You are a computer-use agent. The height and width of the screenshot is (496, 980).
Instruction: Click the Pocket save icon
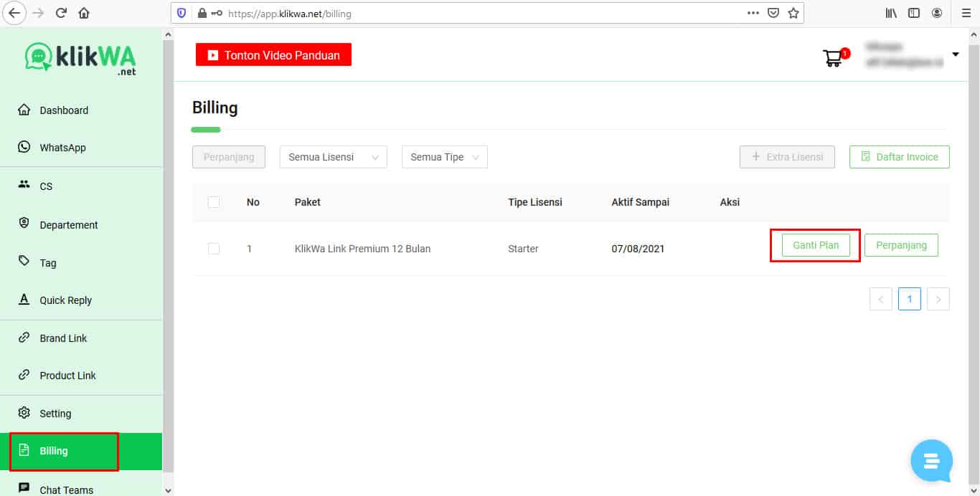[773, 13]
